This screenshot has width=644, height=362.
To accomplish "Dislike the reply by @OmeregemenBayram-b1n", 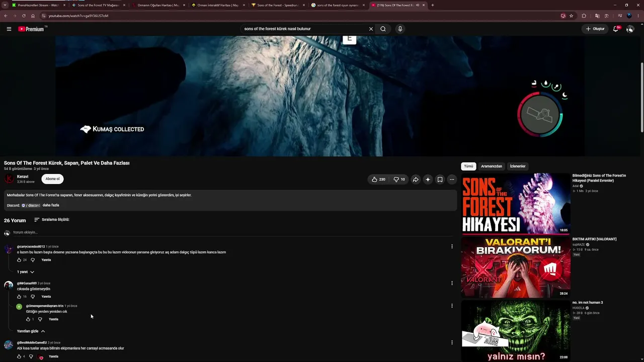I will click(x=40, y=319).
